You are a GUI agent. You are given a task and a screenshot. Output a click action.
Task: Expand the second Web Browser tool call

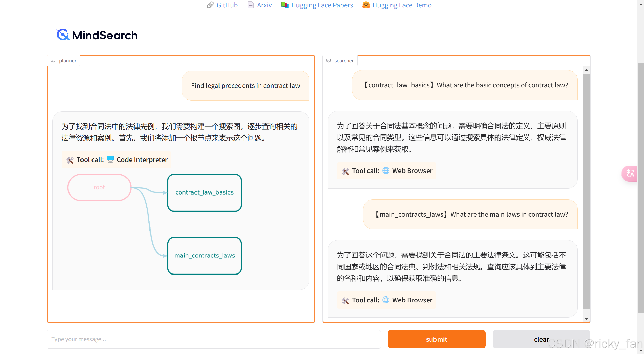point(386,300)
